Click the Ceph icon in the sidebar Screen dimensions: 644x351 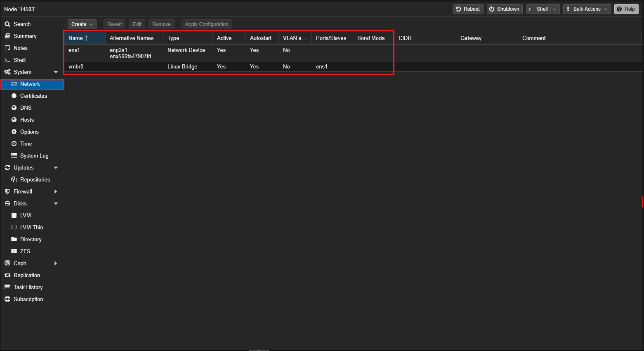pos(7,263)
